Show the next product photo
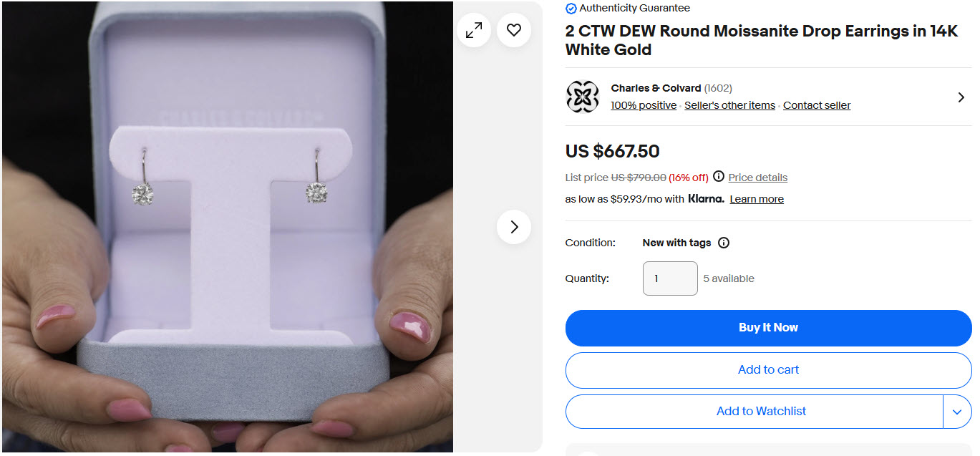Image resolution: width=980 pixels, height=456 pixels. pyautogui.click(x=514, y=227)
